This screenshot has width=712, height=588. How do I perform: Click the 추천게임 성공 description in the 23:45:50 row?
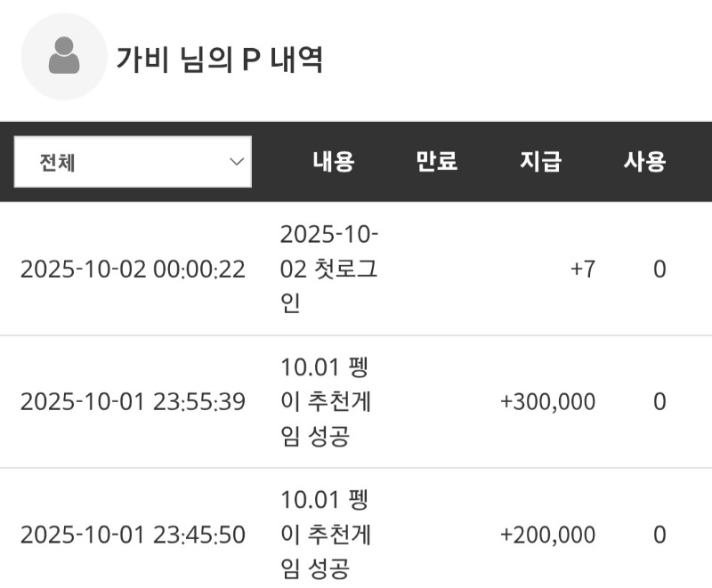pos(326,536)
